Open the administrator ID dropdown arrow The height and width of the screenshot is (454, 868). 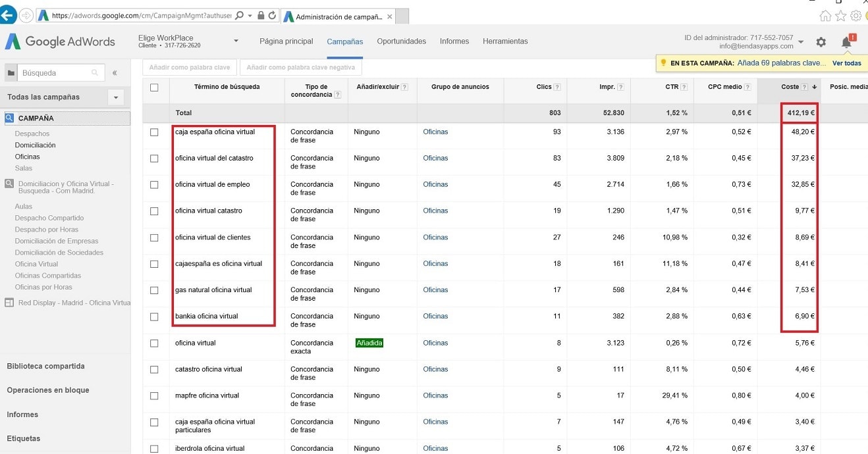pyautogui.click(x=801, y=41)
